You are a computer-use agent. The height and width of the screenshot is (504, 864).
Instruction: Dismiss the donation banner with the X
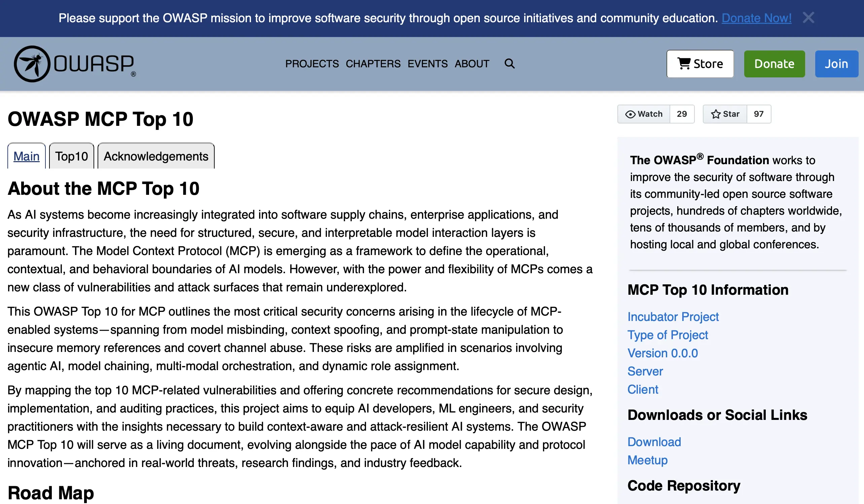pos(808,18)
